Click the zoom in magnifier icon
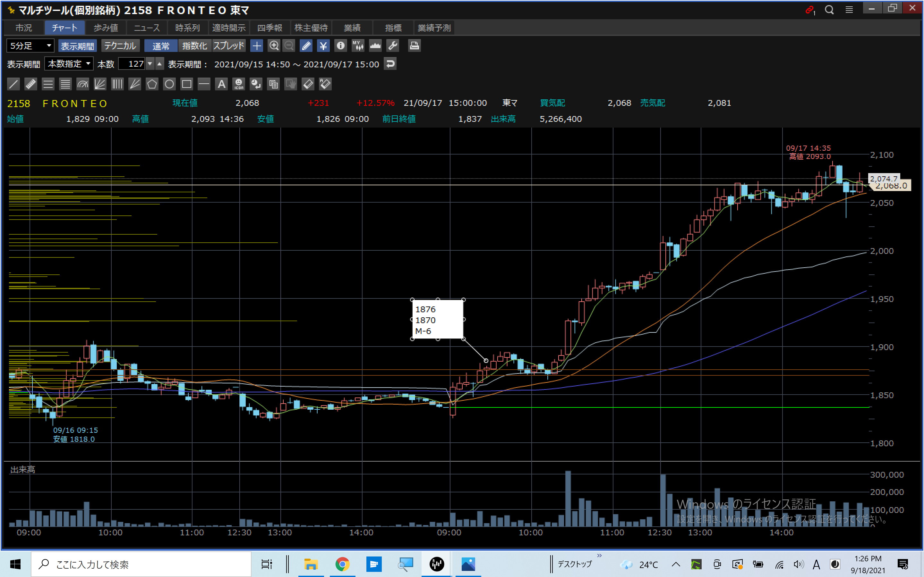Screen dimensions: 924x577 [274, 46]
